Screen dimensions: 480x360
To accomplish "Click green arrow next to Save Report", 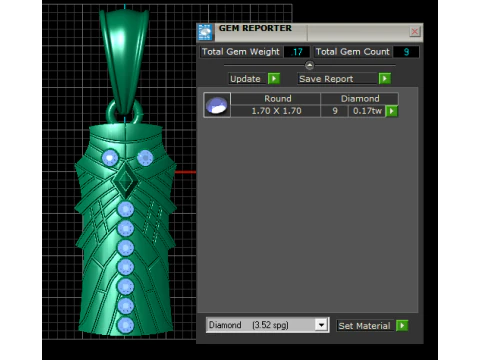I will click(385, 79).
